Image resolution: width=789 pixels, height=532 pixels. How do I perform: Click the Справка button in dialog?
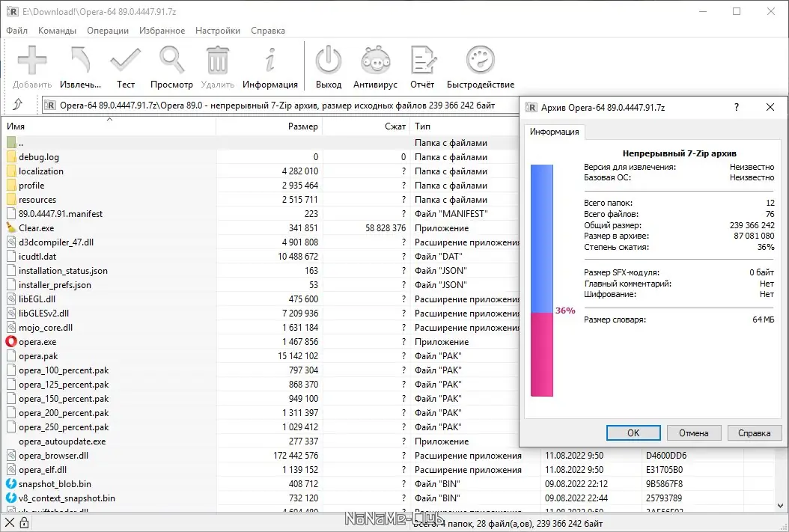click(x=755, y=433)
